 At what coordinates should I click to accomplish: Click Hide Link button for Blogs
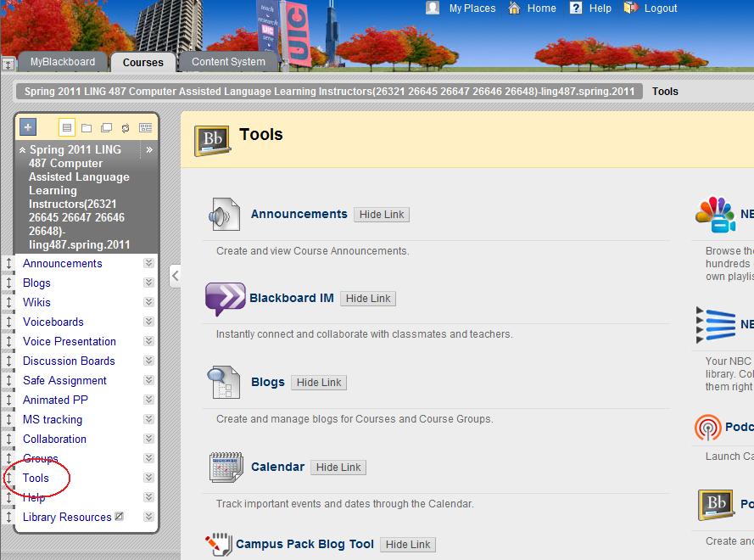319,383
